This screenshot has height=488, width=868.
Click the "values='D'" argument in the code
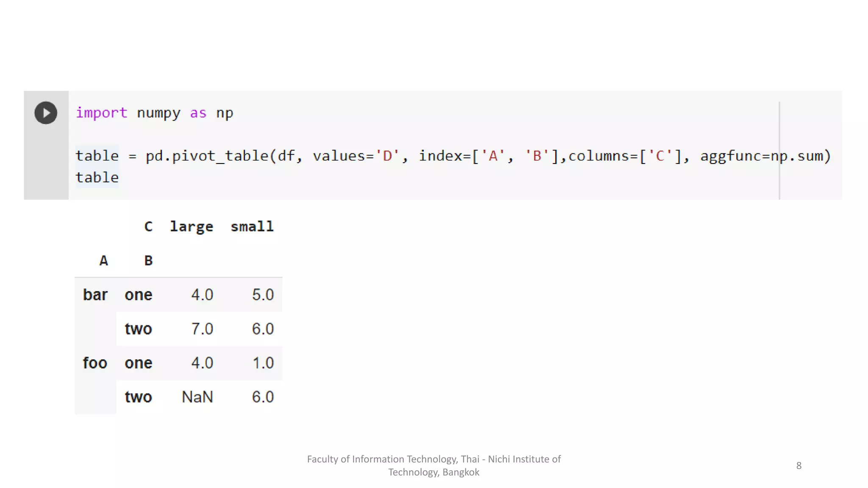click(x=356, y=156)
